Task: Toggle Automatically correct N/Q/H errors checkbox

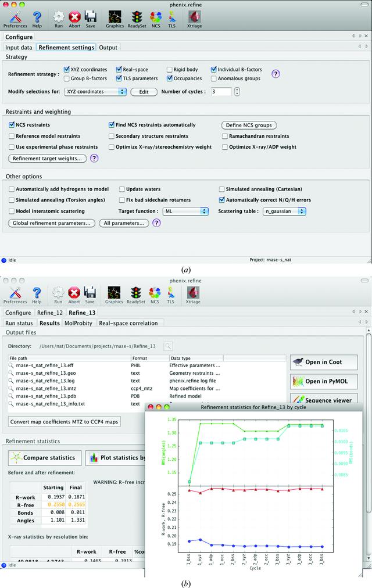Action: click(222, 200)
